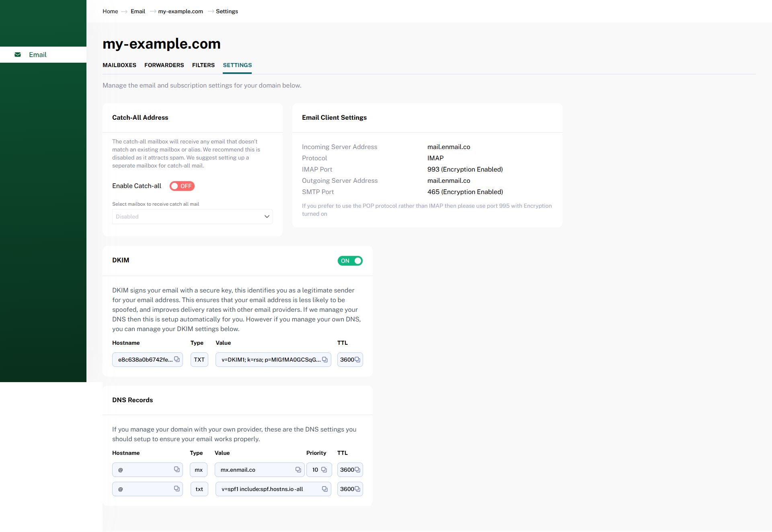The width and height of the screenshot is (772, 532).
Task: Copy the DKIM TXT record value
Action: 325,359
